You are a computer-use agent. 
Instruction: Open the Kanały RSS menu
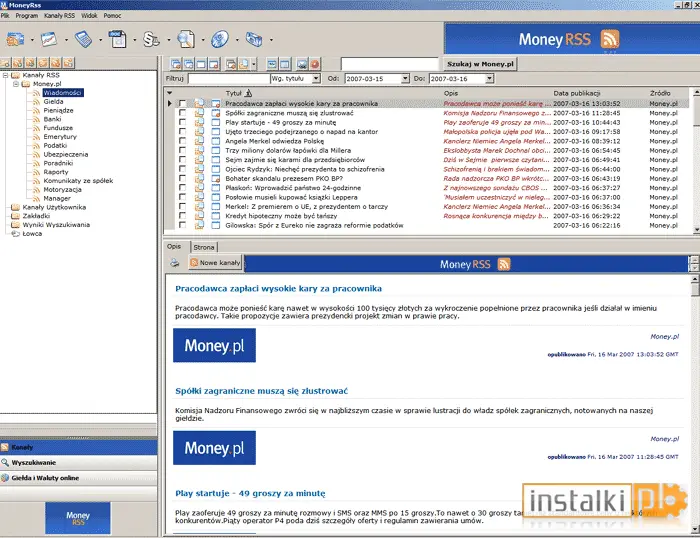click(x=59, y=16)
